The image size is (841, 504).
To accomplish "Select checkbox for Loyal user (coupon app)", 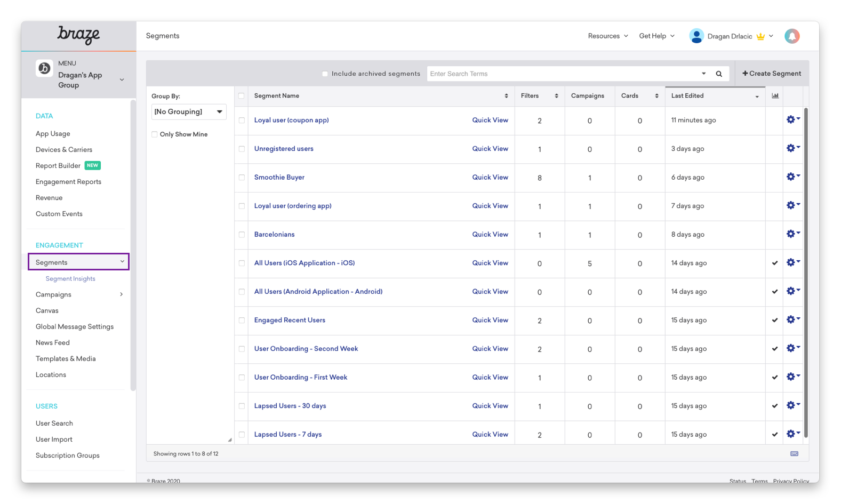I will click(x=242, y=121).
